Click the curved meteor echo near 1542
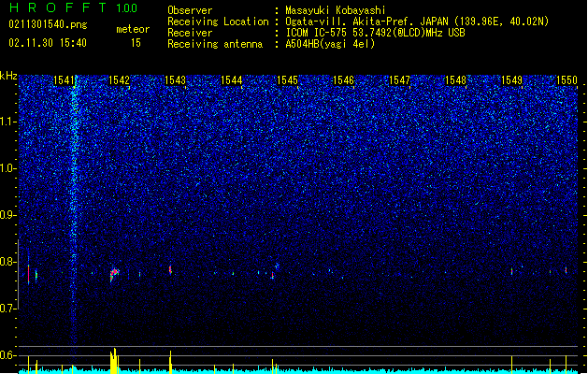The width and height of the screenshot is (588, 374). click(x=114, y=274)
